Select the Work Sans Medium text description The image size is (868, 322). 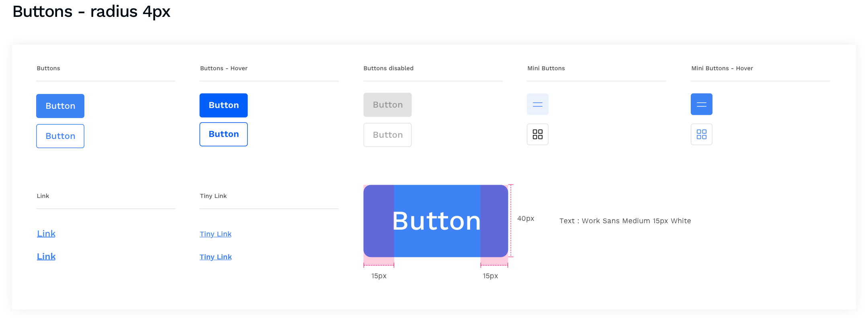[x=625, y=221]
